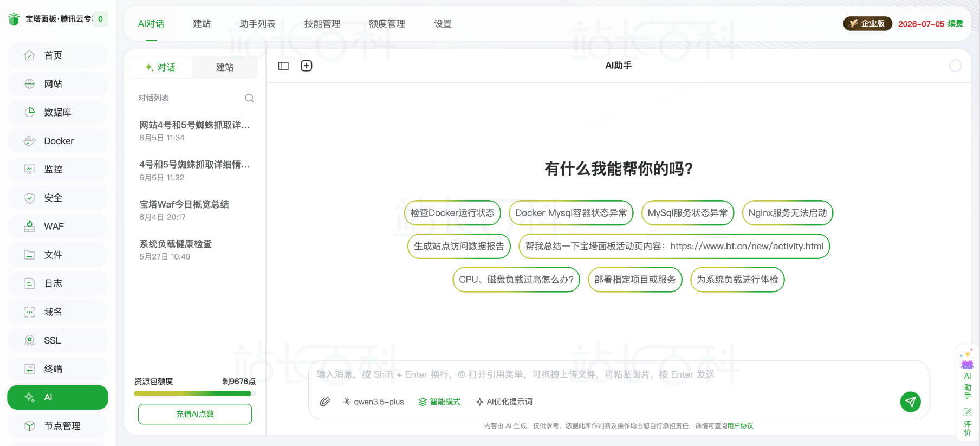980x446 pixels.
Task: Open conversation 系统负载健康检查
Action: [x=194, y=250]
